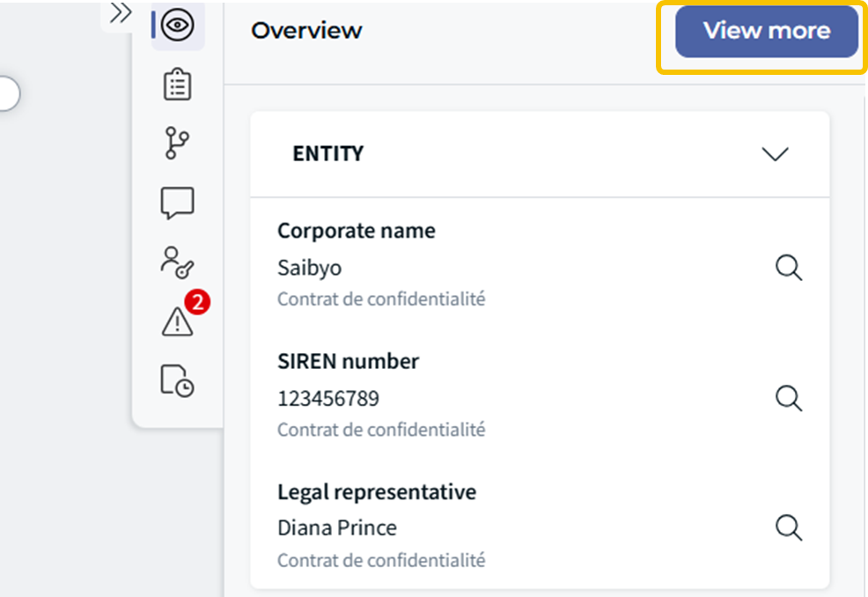
Task: Click Contrat de confidentialité under 123456789
Action: coord(381,430)
